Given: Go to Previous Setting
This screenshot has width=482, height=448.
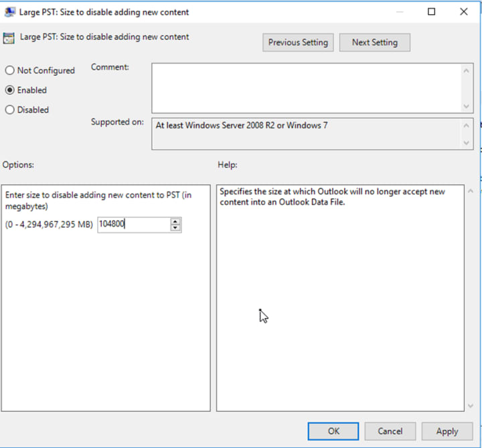Looking at the screenshot, I should tap(298, 42).
